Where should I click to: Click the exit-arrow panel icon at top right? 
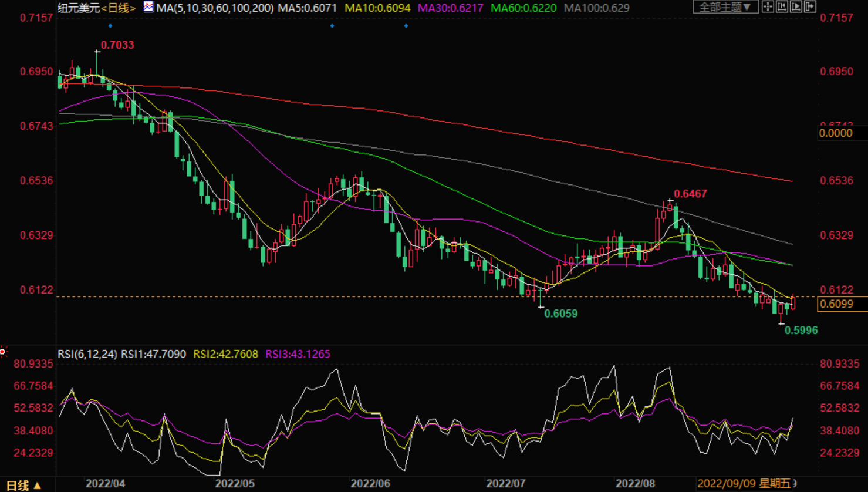[810, 7]
